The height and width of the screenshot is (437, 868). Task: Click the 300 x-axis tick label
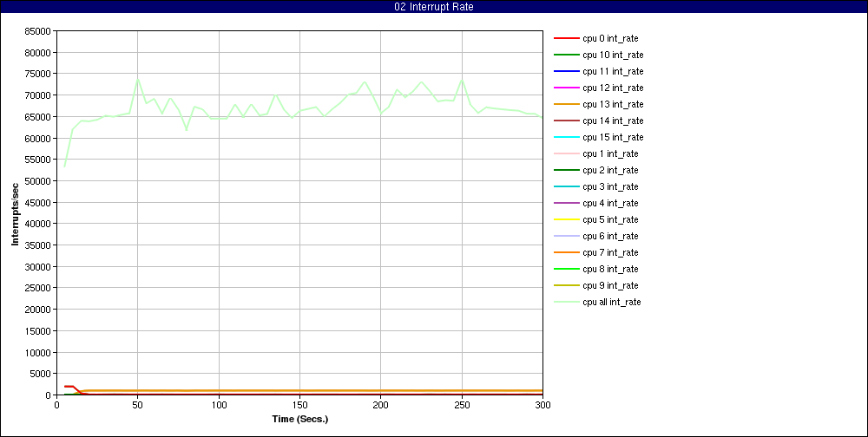point(542,405)
